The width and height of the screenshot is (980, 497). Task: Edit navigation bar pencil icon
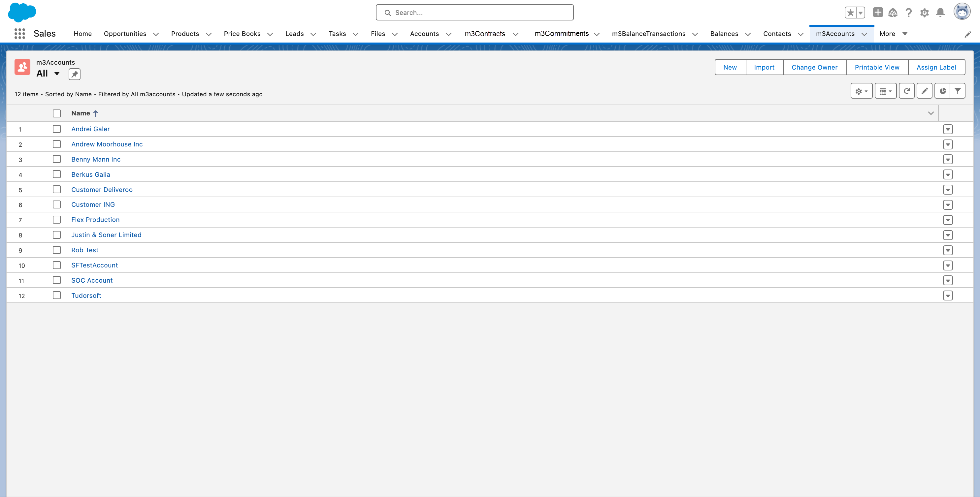pos(968,34)
